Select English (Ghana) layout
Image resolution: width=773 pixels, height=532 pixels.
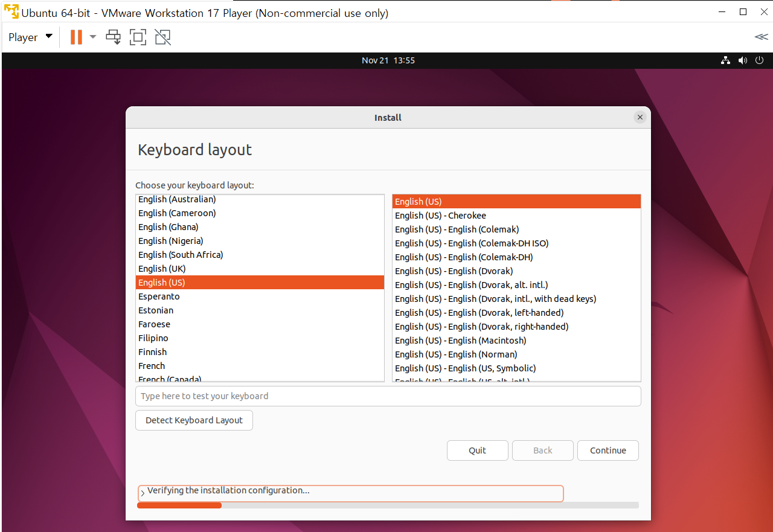point(260,227)
